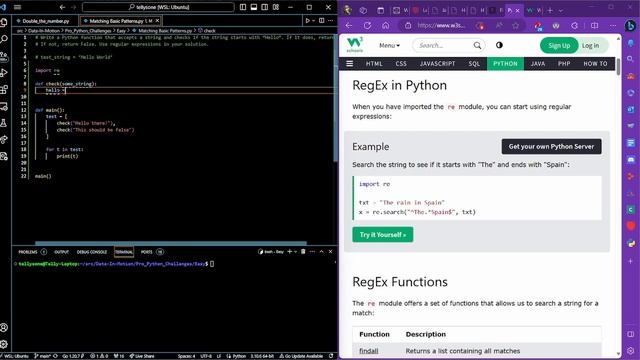Toggle VS Code primary side bar layout
The width and height of the screenshot is (640, 360).
point(243,7)
